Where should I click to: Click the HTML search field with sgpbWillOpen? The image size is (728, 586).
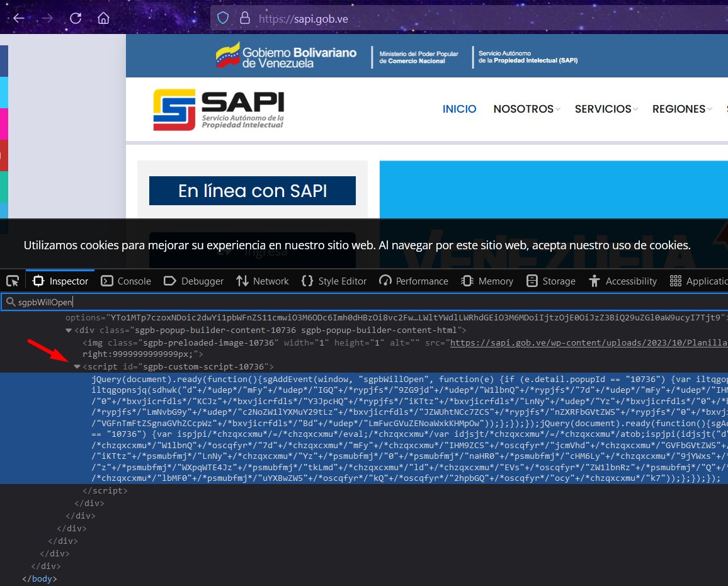point(364,302)
